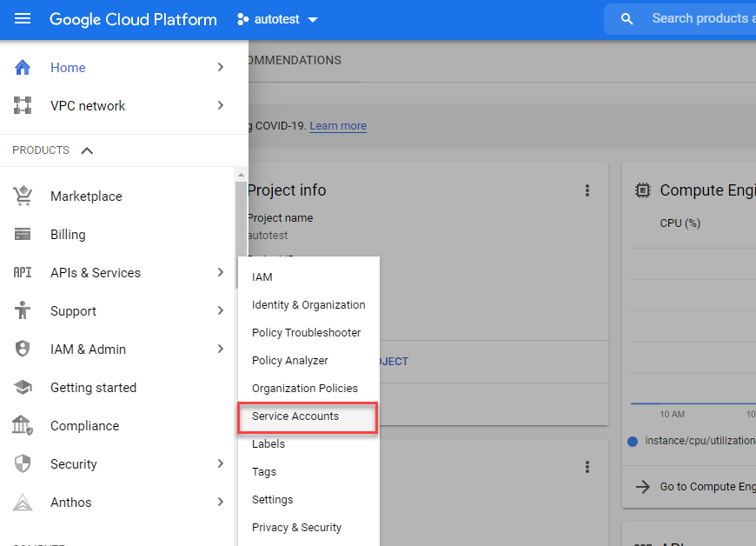The height and width of the screenshot is (546, 756).
Task: Open the hamburger navigation menu
Action: tap(23, 18)
